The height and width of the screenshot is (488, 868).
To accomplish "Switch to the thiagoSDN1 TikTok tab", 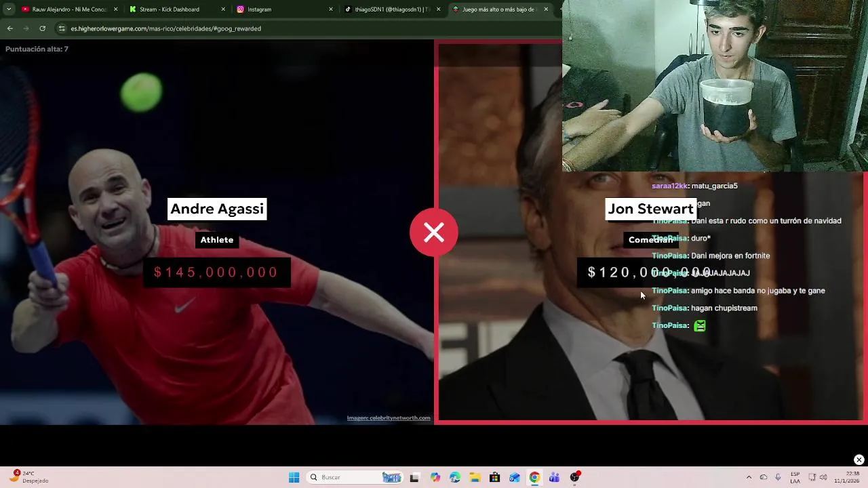I will (387, 9).
